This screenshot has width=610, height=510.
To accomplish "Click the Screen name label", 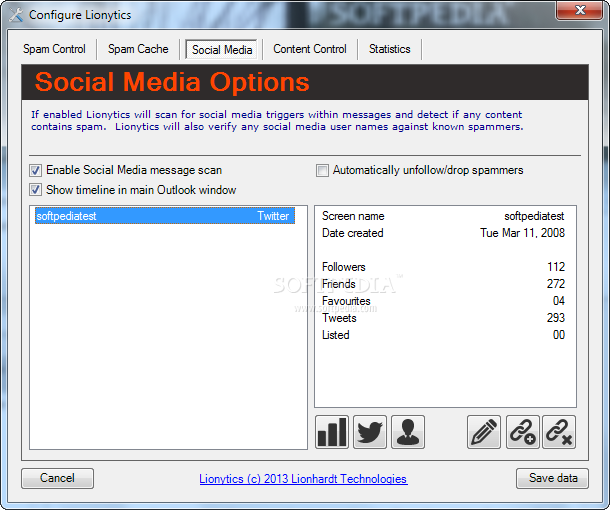I will [353, 216].
